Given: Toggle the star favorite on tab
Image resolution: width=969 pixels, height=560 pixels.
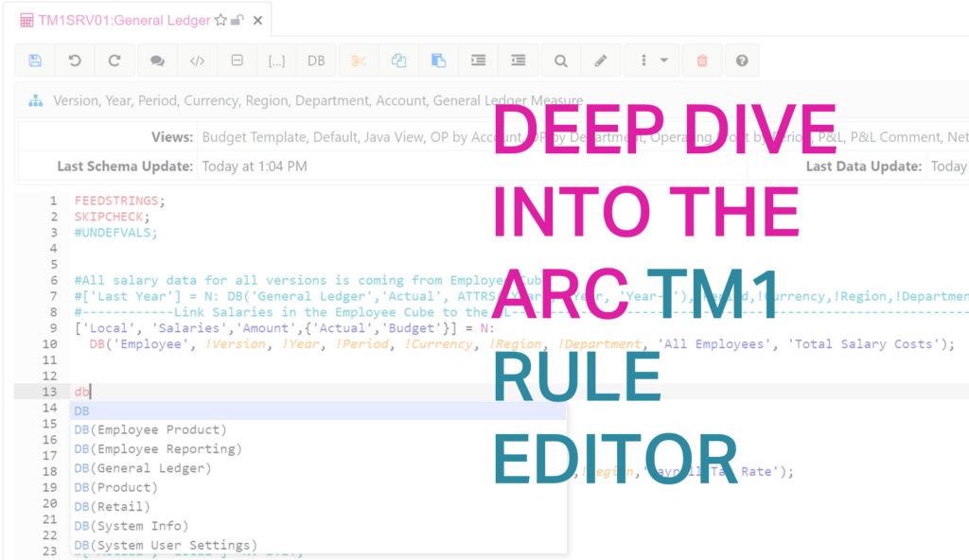Looking at the screenshot, I should click(x=220, y=19).
